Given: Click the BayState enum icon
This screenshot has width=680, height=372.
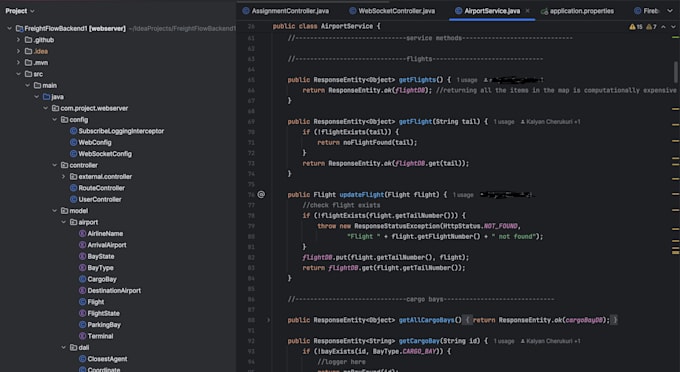Looking at the screenshot, I should pos(82,256).
